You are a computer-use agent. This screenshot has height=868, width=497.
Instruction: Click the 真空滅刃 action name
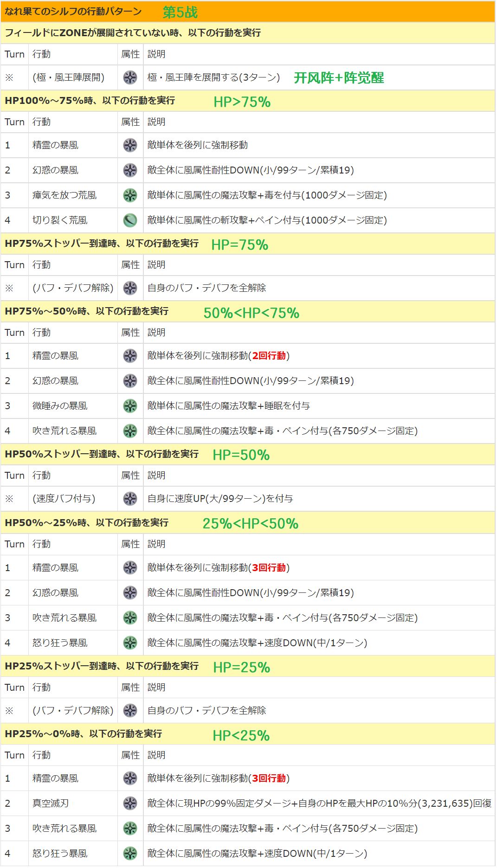[51, 804]
